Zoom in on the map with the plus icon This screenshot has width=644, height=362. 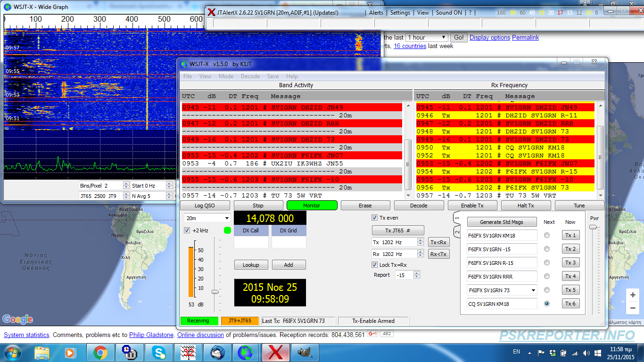tap(632, 295)
